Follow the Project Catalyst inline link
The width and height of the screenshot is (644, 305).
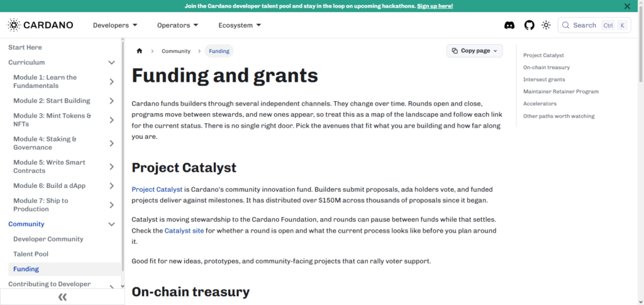point(157,190)
